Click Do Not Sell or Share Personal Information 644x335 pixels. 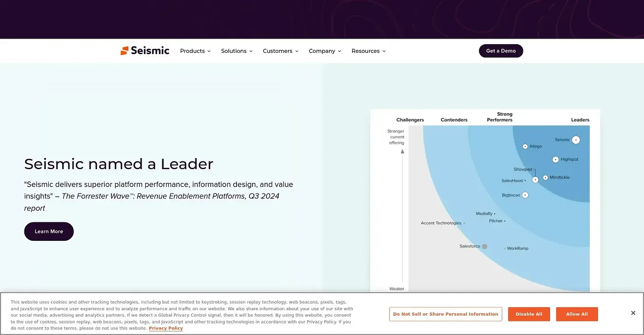pyautogui.click(x=446, y=314)
